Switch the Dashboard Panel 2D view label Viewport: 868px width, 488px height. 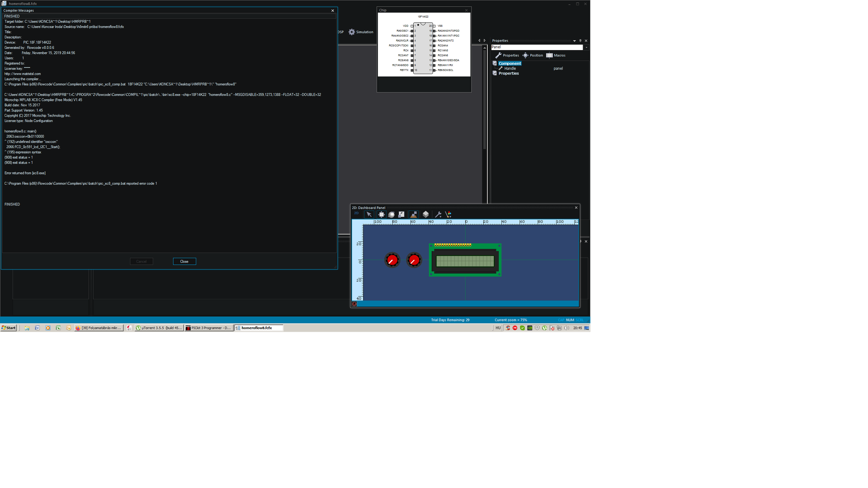click(x=356, y=213)
